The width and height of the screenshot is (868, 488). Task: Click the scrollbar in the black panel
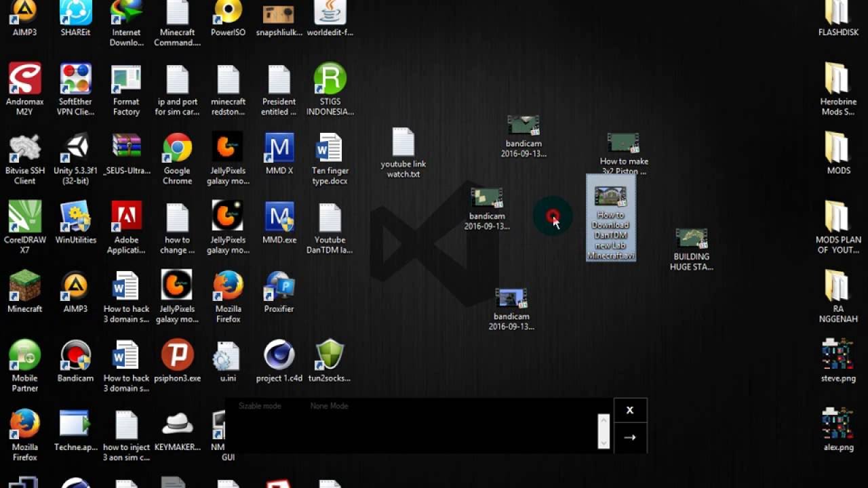coord(604,431)
